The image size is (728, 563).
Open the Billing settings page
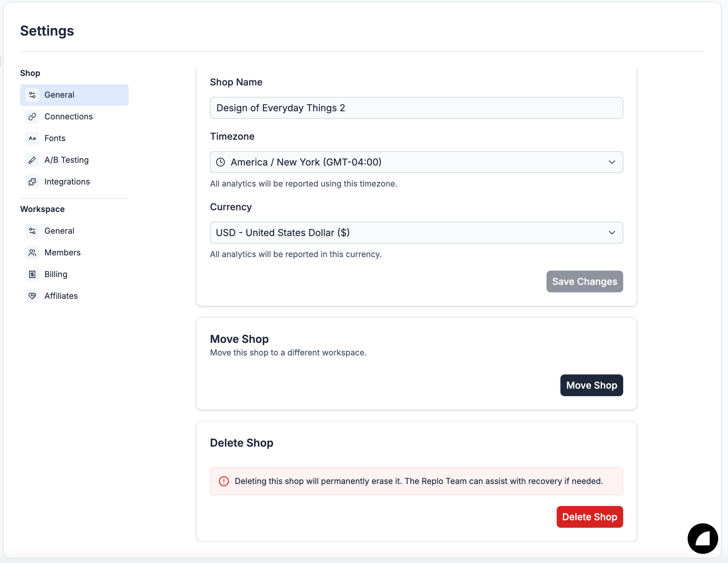pyautogui.click(x=56, y=274)
